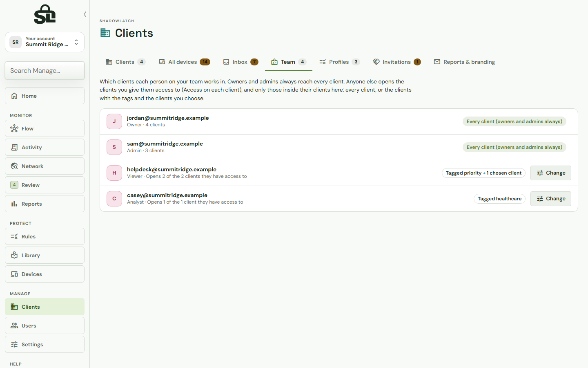Select the Team tab
The height and width of the screenshot is (368, 588).
289,62
